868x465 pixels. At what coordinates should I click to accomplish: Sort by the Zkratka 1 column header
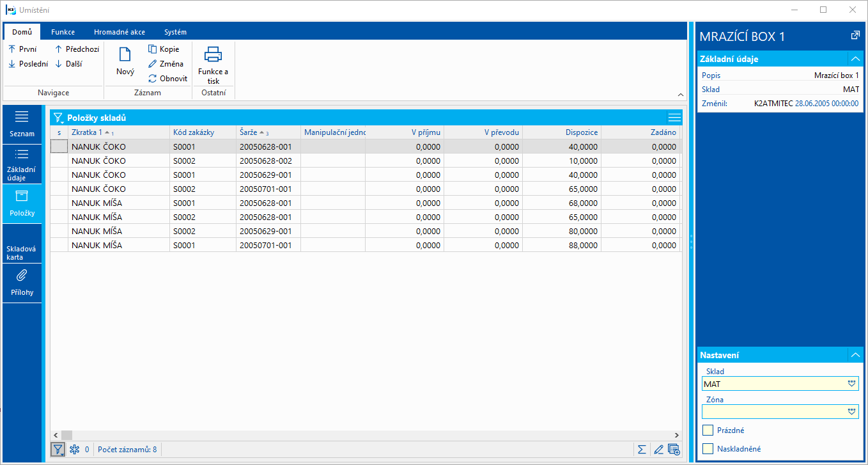[119, 132]
